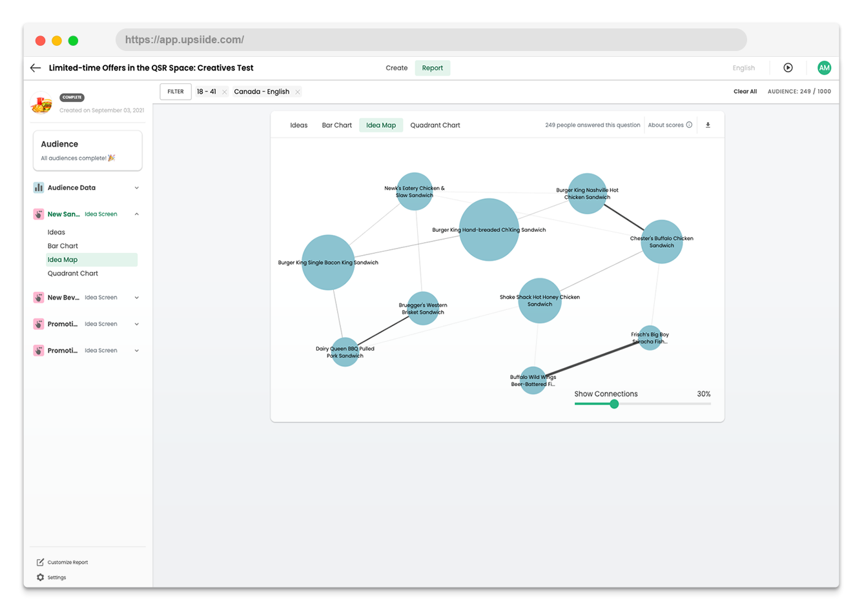The height and width of the screenshot is (616, 864).
Task: Click the Audience card
Action: click(88, 150)
